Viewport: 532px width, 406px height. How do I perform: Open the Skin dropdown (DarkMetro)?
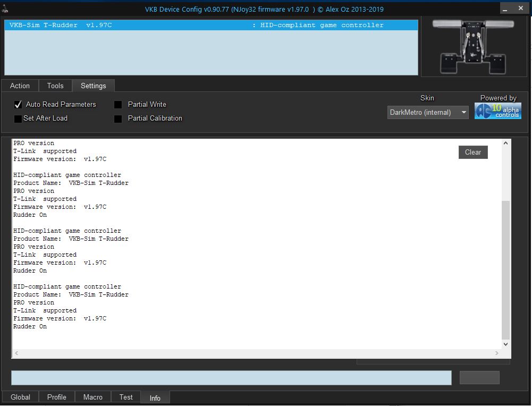428,112
